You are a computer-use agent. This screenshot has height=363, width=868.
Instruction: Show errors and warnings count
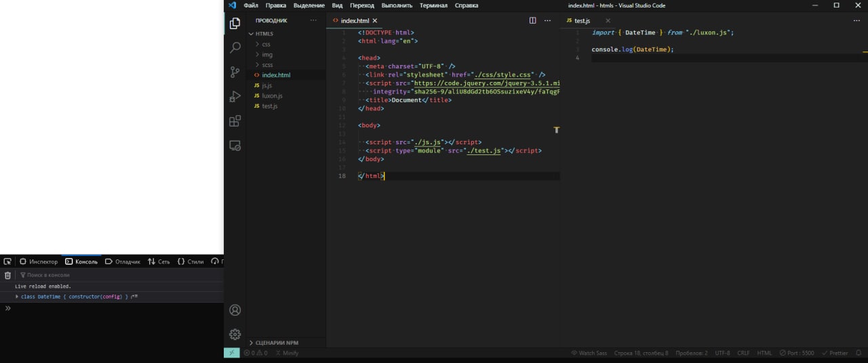tap(256, 353)
